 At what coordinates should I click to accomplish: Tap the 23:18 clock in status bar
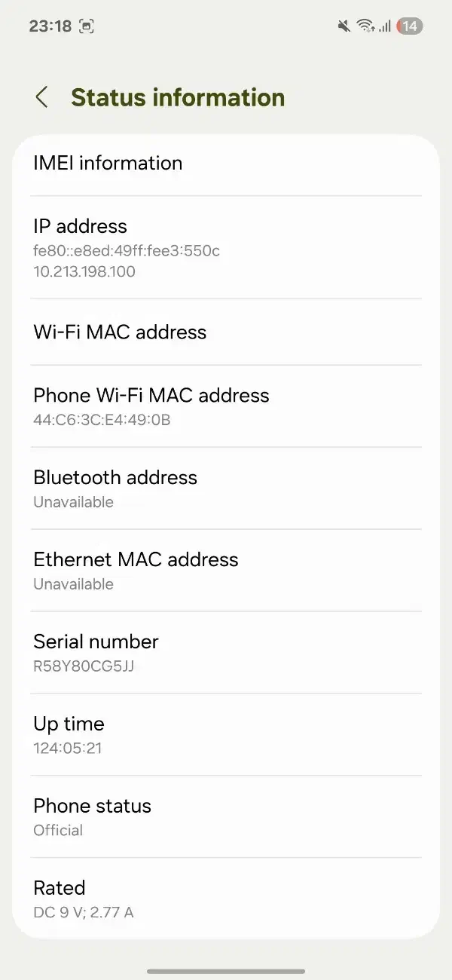point(50,26)
